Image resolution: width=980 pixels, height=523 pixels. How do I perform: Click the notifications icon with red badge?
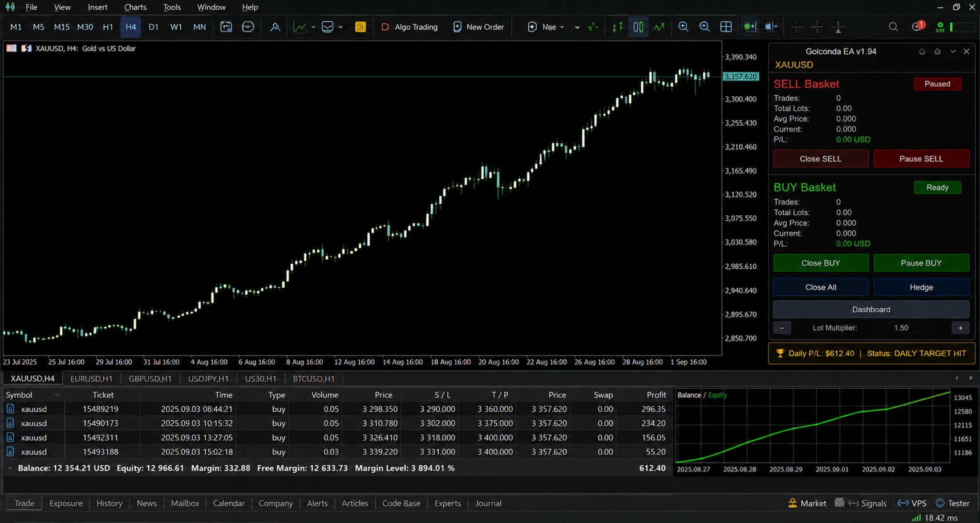917,27
